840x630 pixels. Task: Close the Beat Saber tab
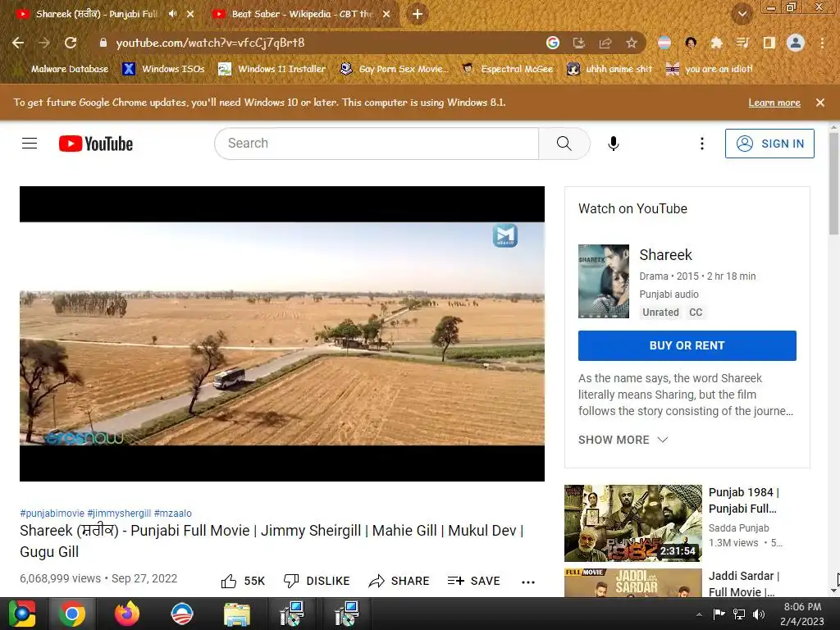[386, 14]
